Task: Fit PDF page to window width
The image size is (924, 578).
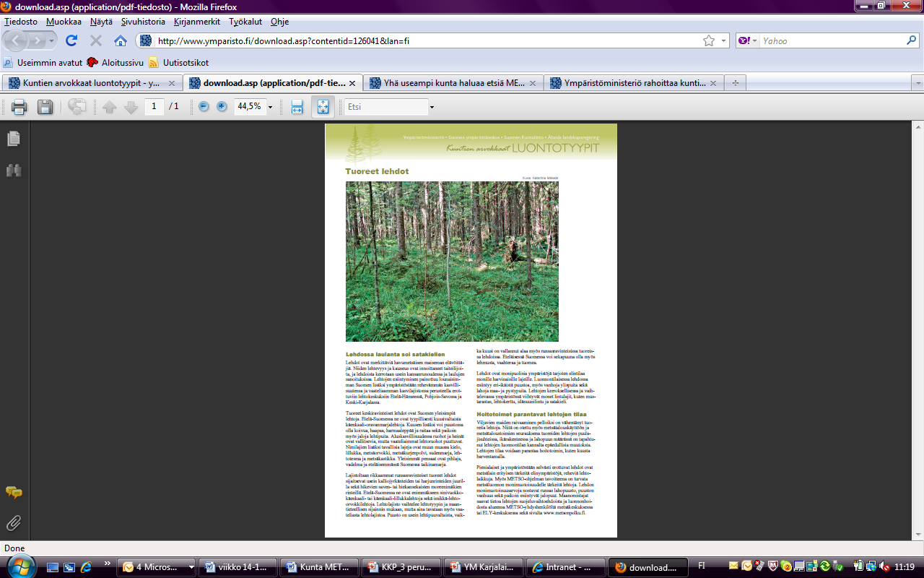Action: coord(297,107)
